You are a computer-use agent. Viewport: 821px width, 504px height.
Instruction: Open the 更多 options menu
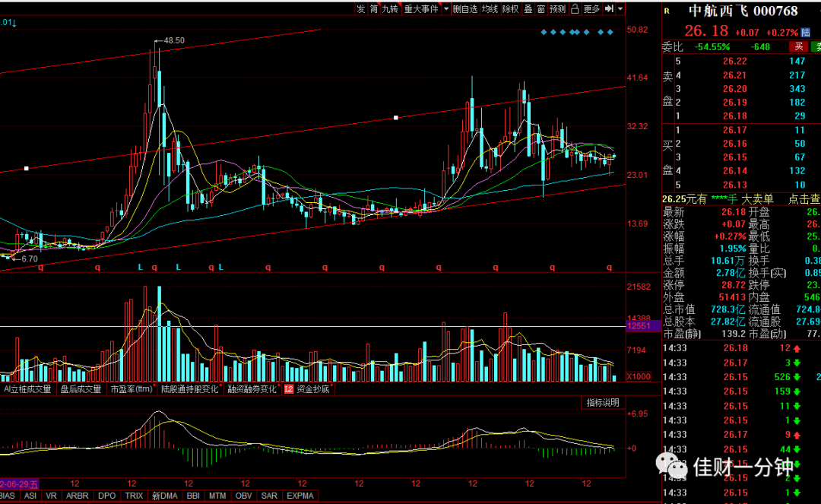coord(591,9)
